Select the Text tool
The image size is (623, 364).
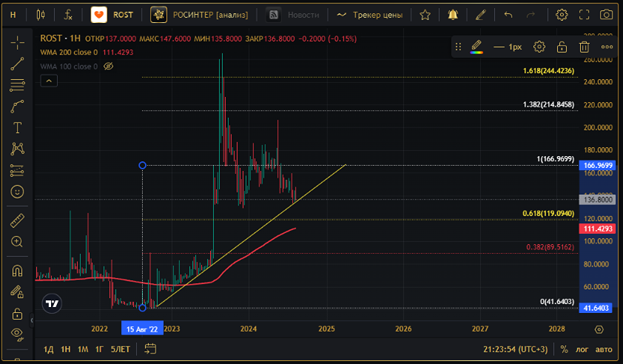[x=17, y=127]
